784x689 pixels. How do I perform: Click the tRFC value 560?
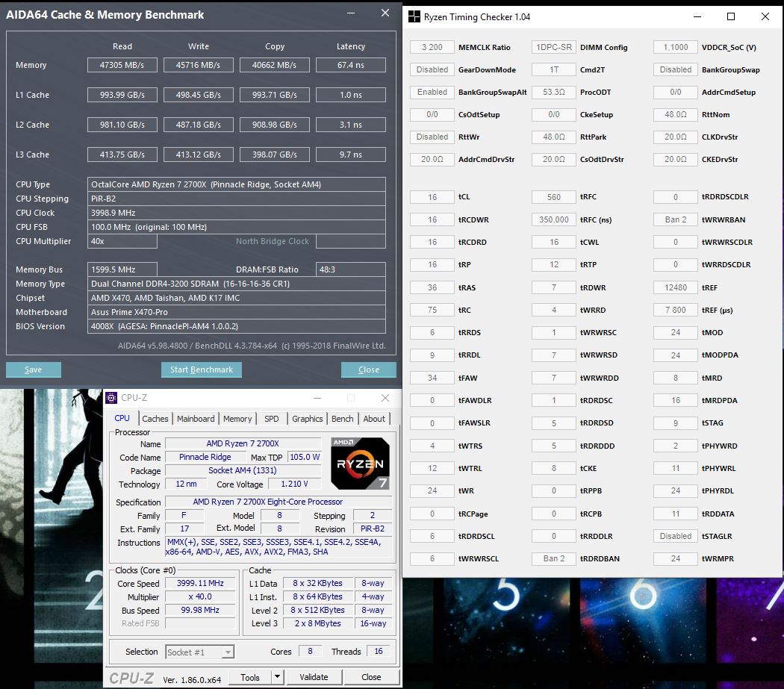click(553, 197)
